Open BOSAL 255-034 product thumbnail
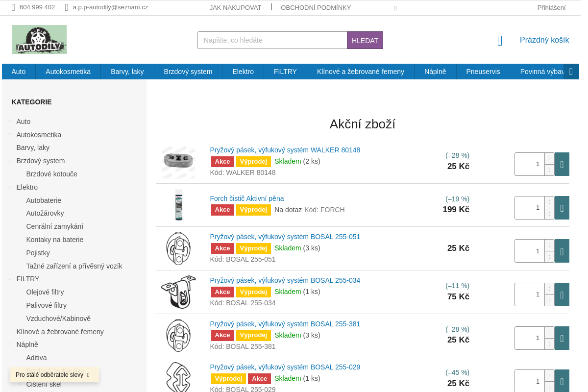This screenshot has height=392, width=588. 178,292
